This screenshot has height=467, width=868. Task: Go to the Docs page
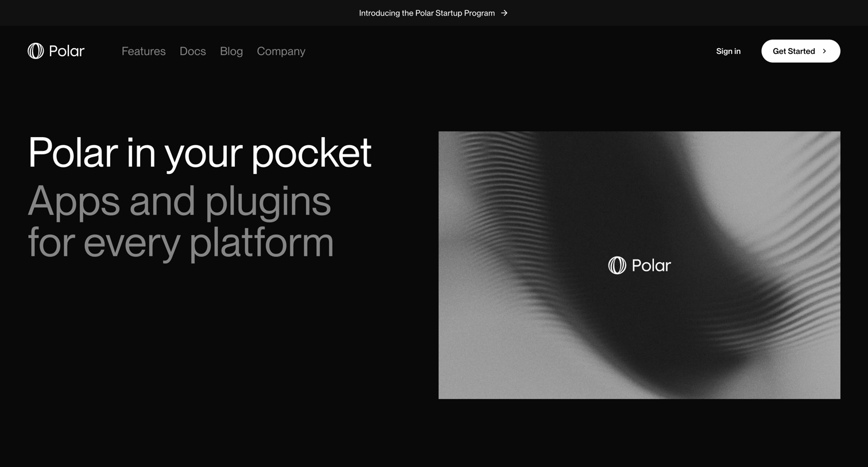pyautogui.click(x=193, y=51)
